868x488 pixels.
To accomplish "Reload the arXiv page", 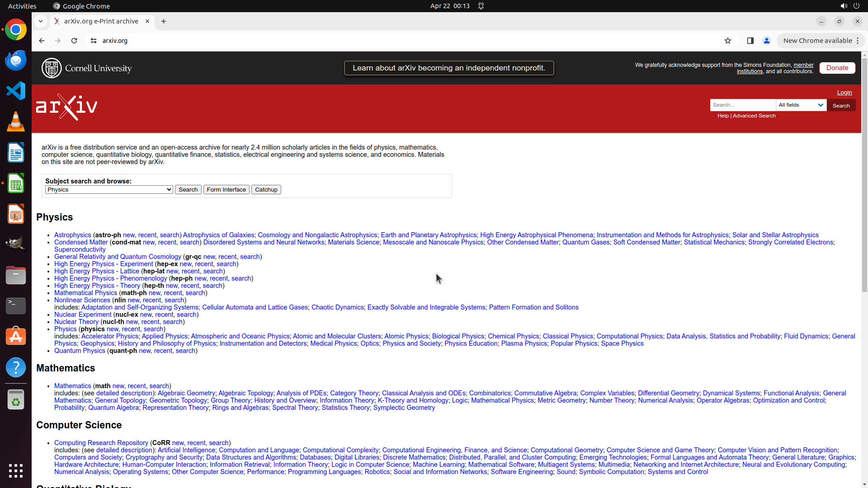I will click(x=74, y=41).
